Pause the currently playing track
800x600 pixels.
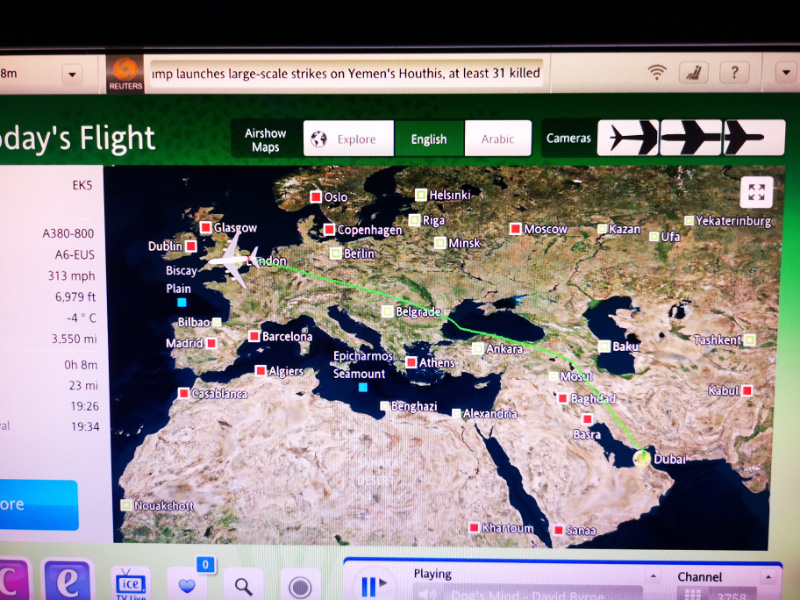pos(373,586)
